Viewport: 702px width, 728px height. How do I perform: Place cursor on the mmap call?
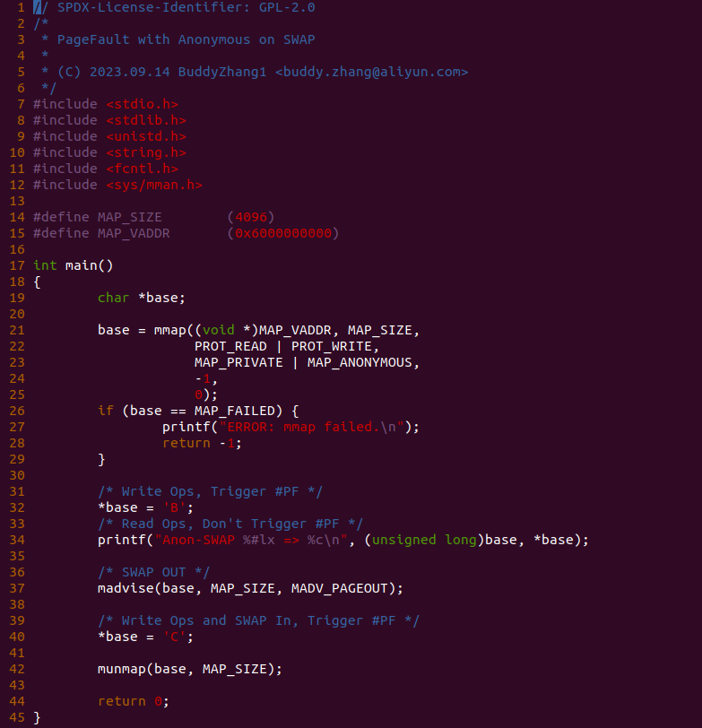click(170, 330)
